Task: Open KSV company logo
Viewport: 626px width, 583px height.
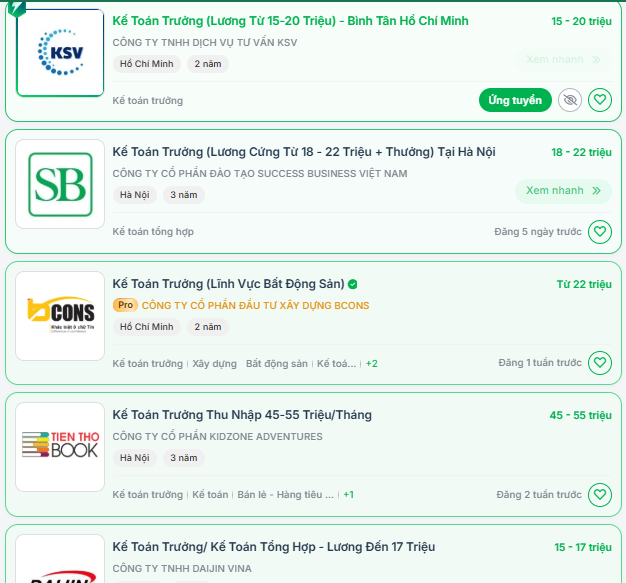Action: tap(60, 53)
